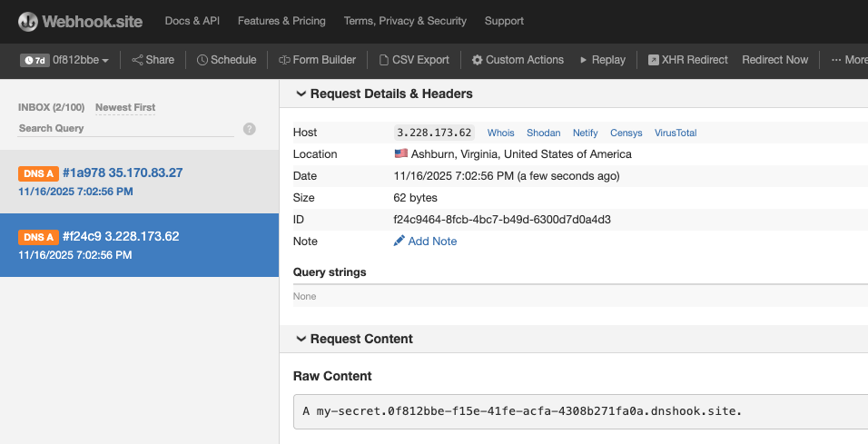Image resolution: width=868 pixels, height=444 pixels.
Task: Click the INBOX (2/100) label
Action: point(51,107)
